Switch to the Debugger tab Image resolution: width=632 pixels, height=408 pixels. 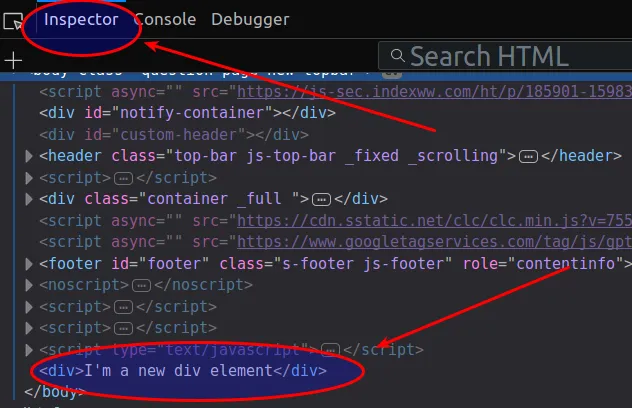click(x=250, y=19)
